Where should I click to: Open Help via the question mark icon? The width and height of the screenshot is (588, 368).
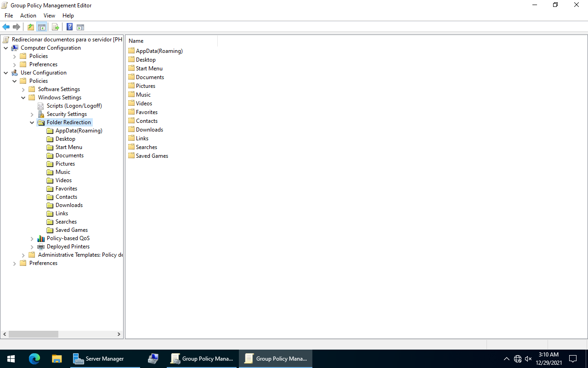pyautogui.click(x=69, y=27)
